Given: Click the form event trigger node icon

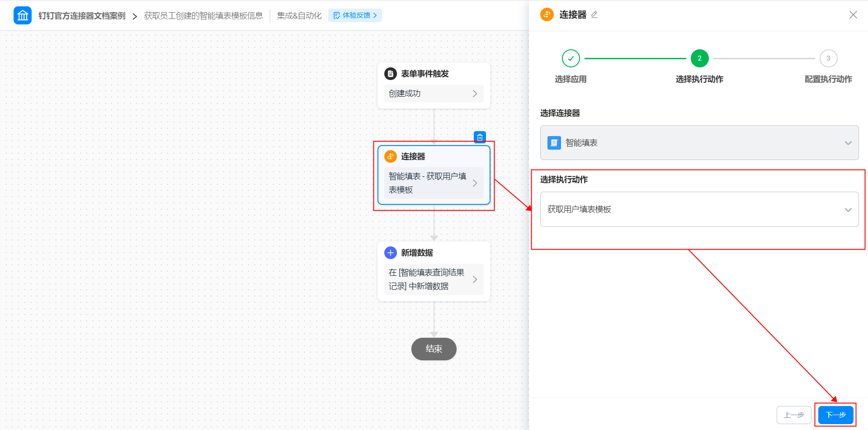Looking at the screenshot, I should coord(391,74).
